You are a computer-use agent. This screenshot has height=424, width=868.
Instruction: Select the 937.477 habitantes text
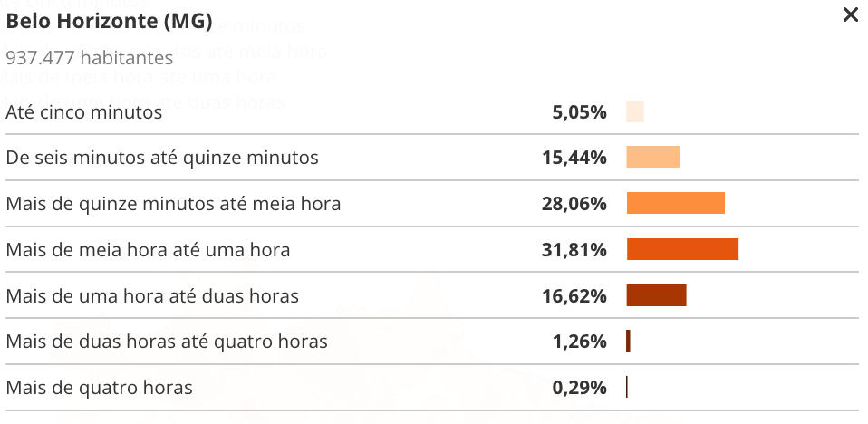[x=89, y=58]
